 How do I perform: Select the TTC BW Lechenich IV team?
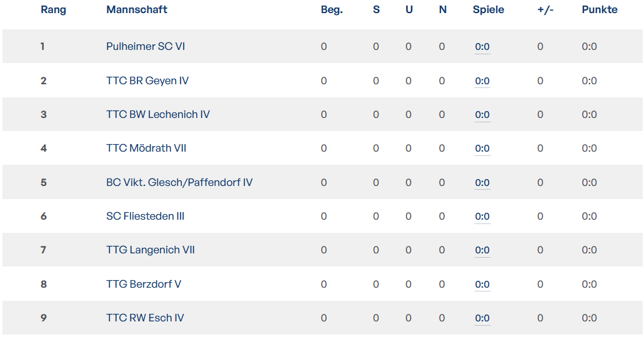tap(157, 115)
